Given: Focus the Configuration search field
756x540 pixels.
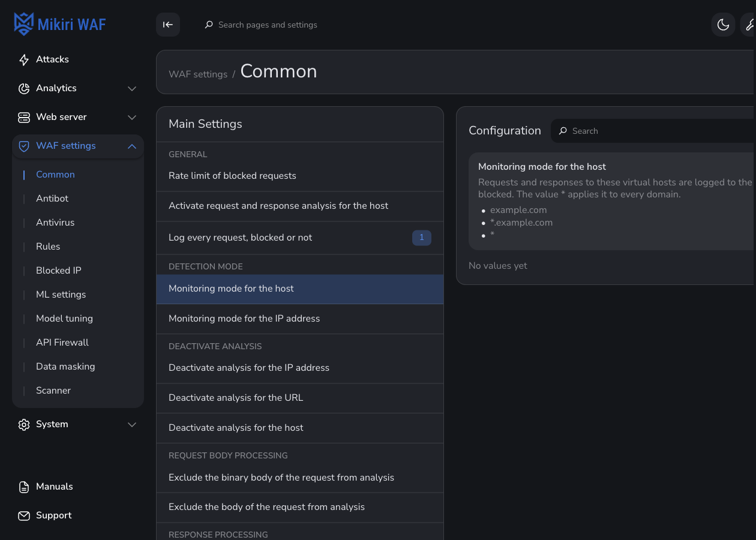Looking at the screenshot, I should pos(653,131).
